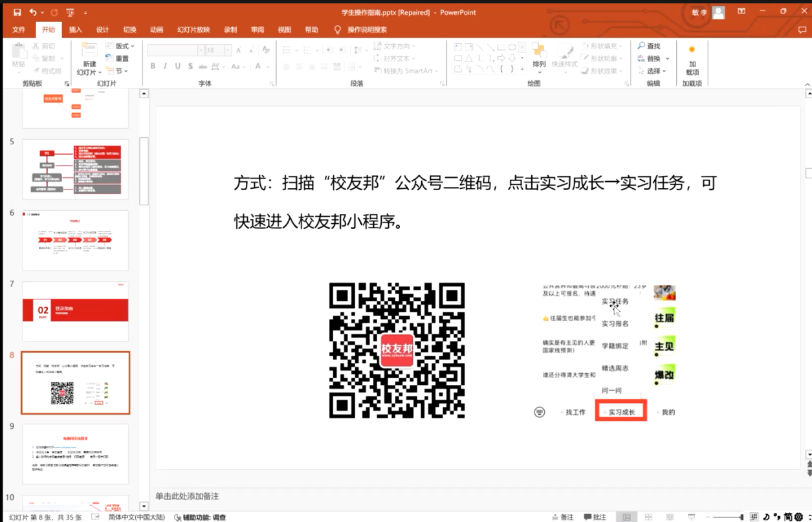812x522 pixels.
Task: Open ribbon display options in title bar
Action: pyautogui.click(x=741, y=12)
